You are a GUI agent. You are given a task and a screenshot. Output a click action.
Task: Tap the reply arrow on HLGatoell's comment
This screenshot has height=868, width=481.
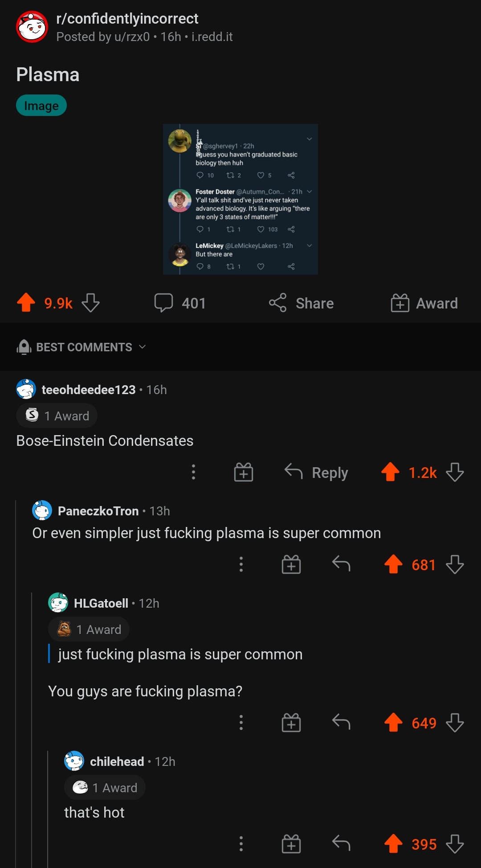coord(342,722)
